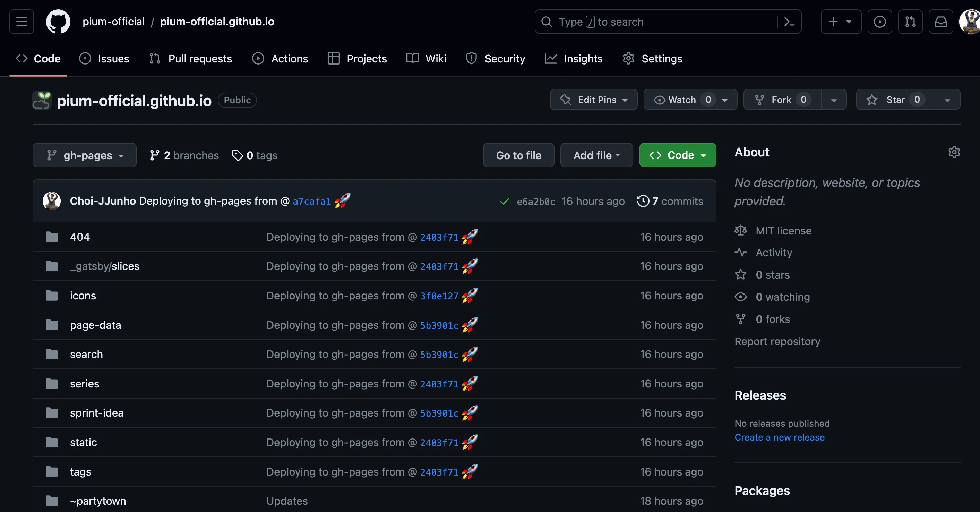The width and height of the screenshot is (980, 512).
Task: Open the pull requests header icon
Action: 910,22
